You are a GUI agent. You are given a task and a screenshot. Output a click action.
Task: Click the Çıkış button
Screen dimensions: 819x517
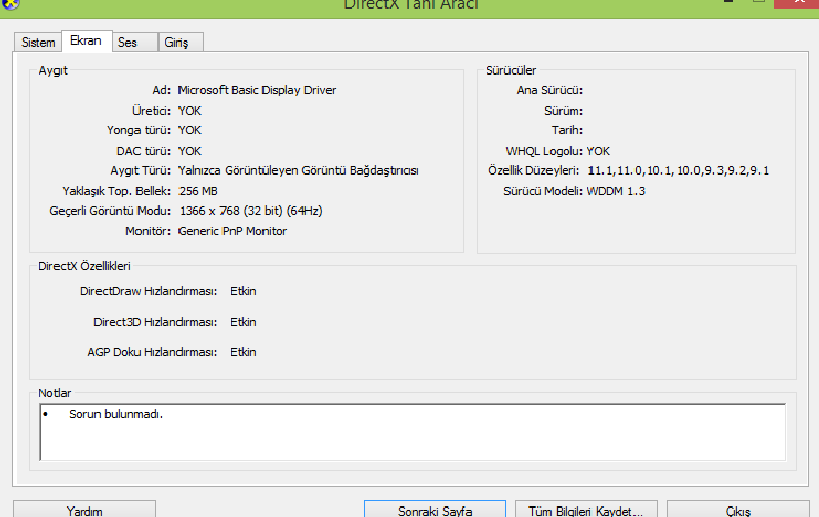click(x=738, y=510)
